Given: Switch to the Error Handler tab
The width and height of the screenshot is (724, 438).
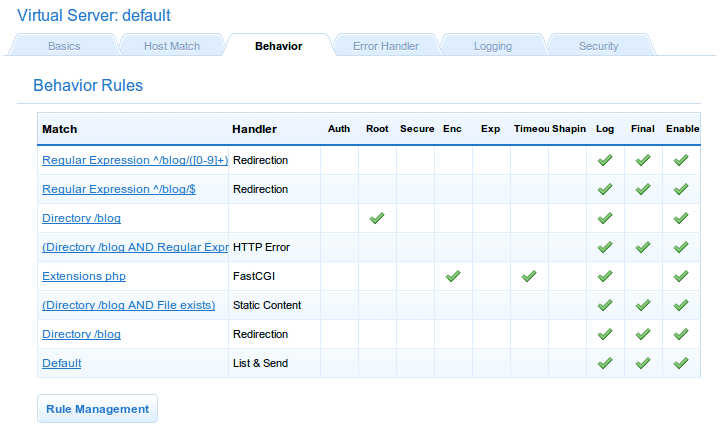Looking at the screenshot, I should point(385,46).
